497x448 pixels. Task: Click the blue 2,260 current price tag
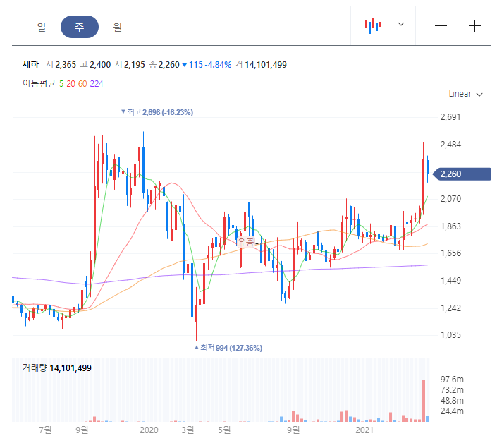pyautogui.click(x=462, y=174)
